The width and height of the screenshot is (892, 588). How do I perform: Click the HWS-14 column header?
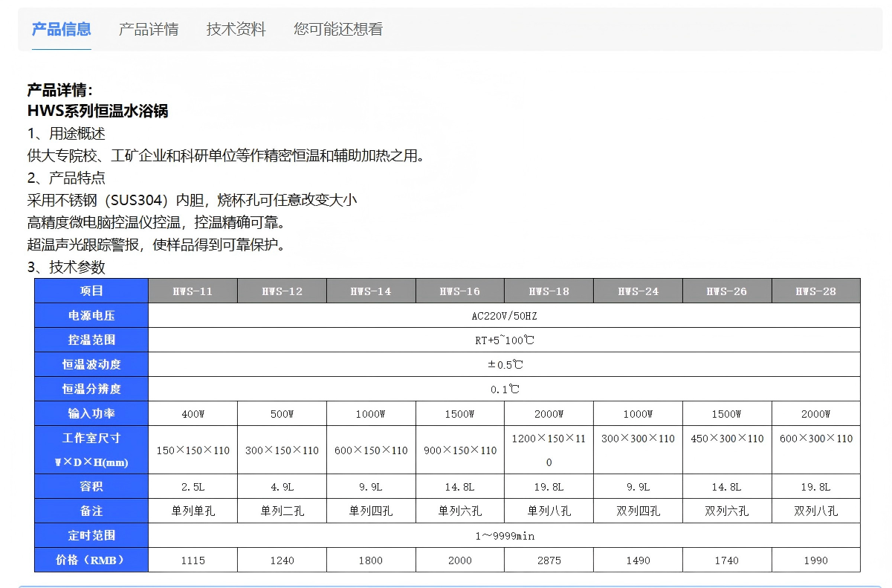coord(371,290)
